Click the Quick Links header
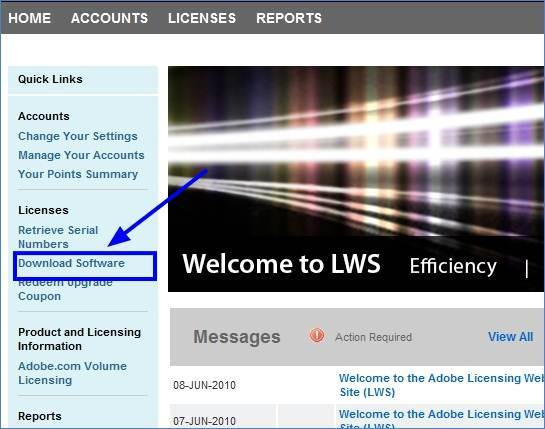This screenshot has width=545, height=429. click(50, 79)
